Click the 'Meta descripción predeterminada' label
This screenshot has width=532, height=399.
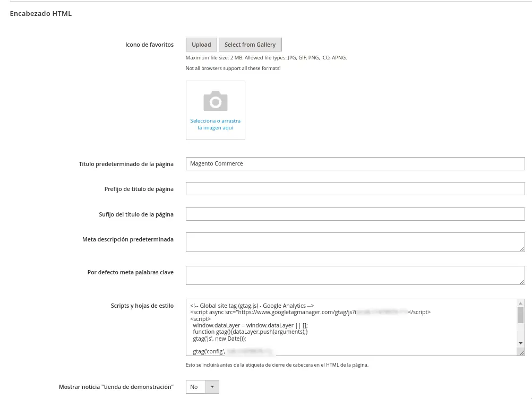[128, 239]
